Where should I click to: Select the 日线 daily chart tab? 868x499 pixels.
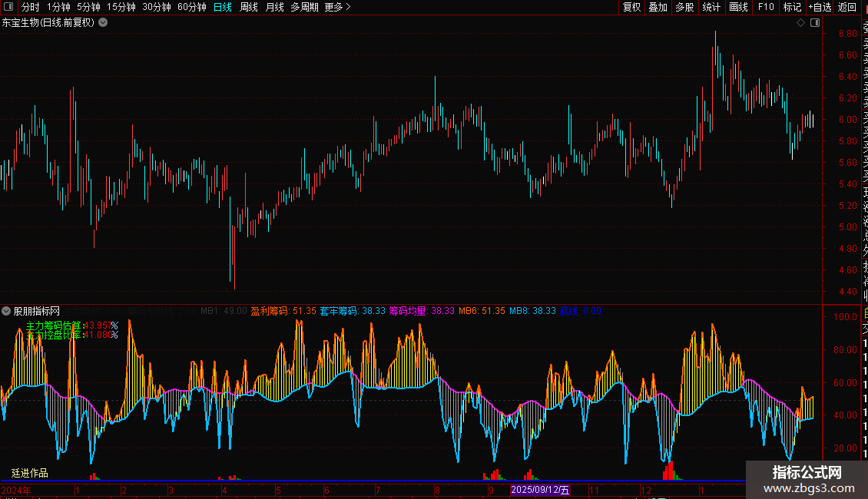pos(223,7)
